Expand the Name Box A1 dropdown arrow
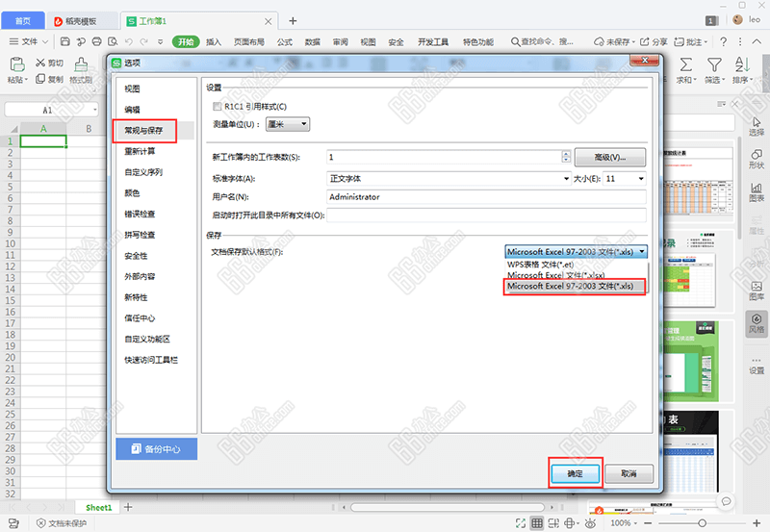This screenshot has height=532, width=770. (x=94, y=110)
